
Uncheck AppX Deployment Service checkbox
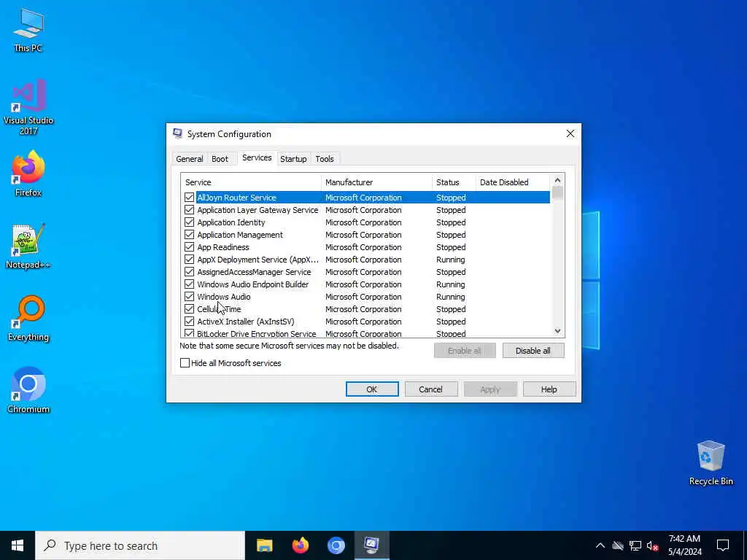189,259
